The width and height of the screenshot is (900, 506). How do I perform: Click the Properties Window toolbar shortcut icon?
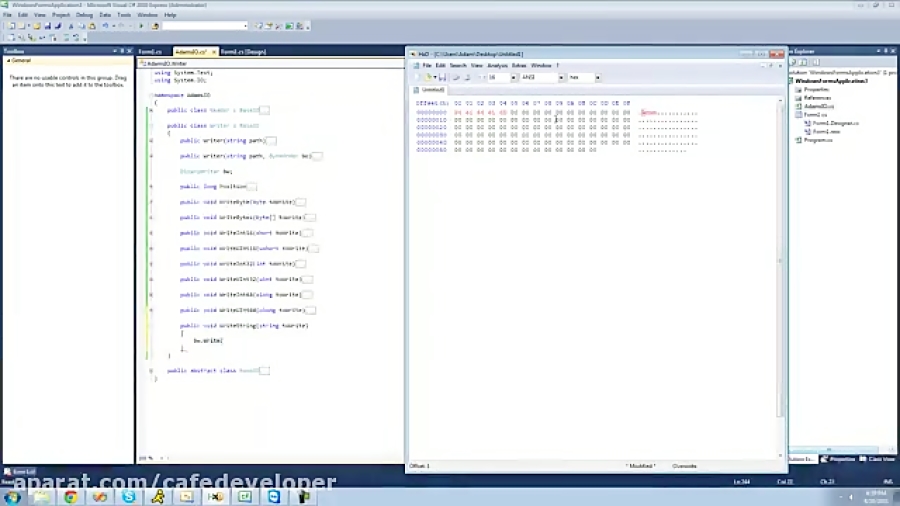coord(269,26)
